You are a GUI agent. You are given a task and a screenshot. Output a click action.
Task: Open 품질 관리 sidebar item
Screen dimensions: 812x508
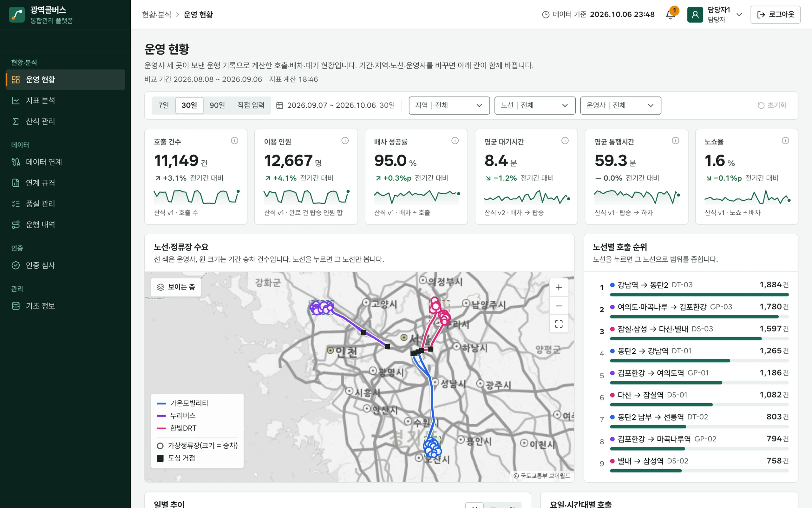coord(65,204)
